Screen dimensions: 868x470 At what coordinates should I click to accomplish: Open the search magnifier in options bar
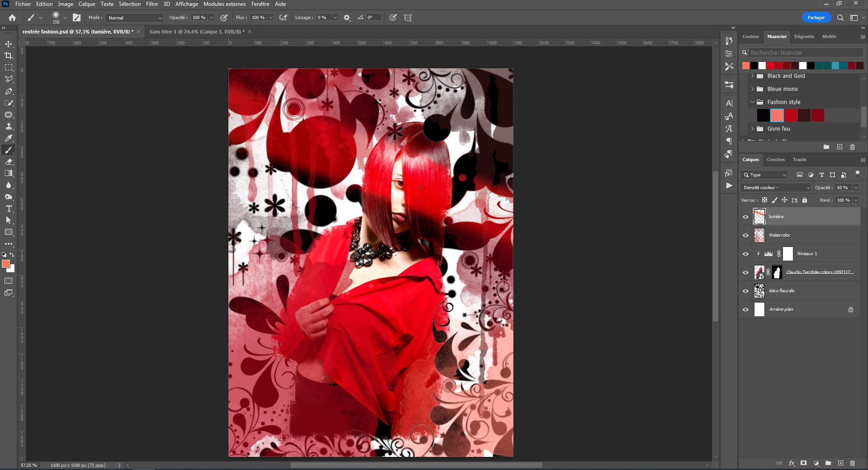click(840, 18)
